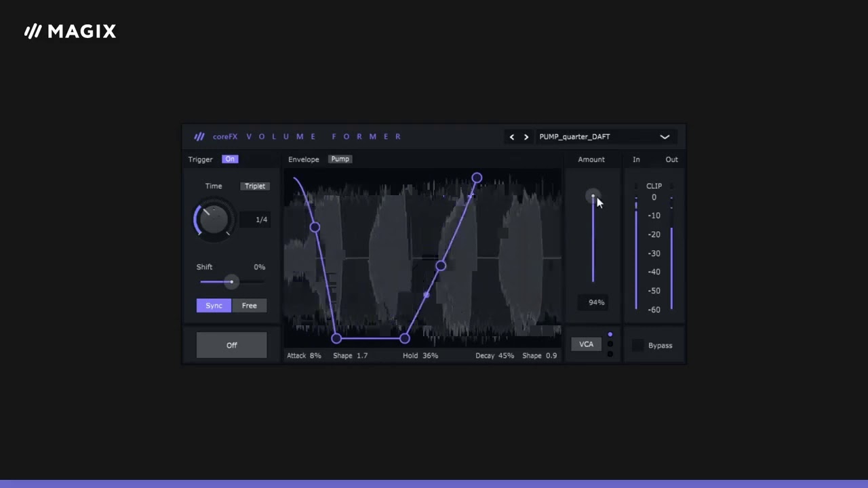Screen dimensions: 868x488
Task: Select the envelope node at hold start
Action: pyautogui.click(x=336, y=338)
